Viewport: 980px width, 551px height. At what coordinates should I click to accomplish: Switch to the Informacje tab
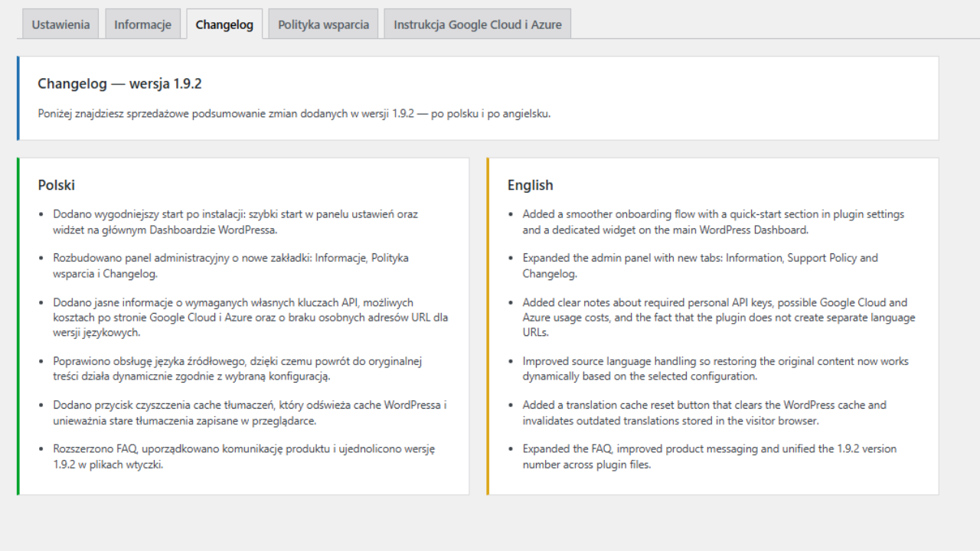142,24
